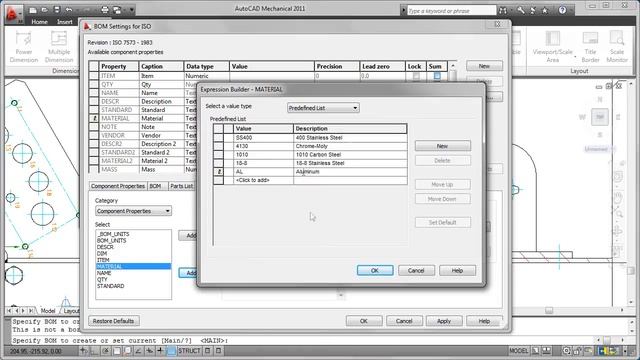Open the Parts List tab
This screenshot has width=640, height=360.
tap(181, 186)
